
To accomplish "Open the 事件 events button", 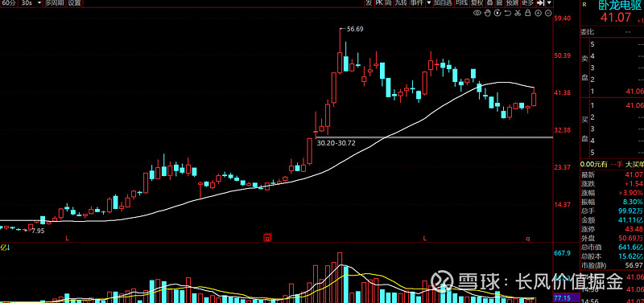I will (417, 3).
